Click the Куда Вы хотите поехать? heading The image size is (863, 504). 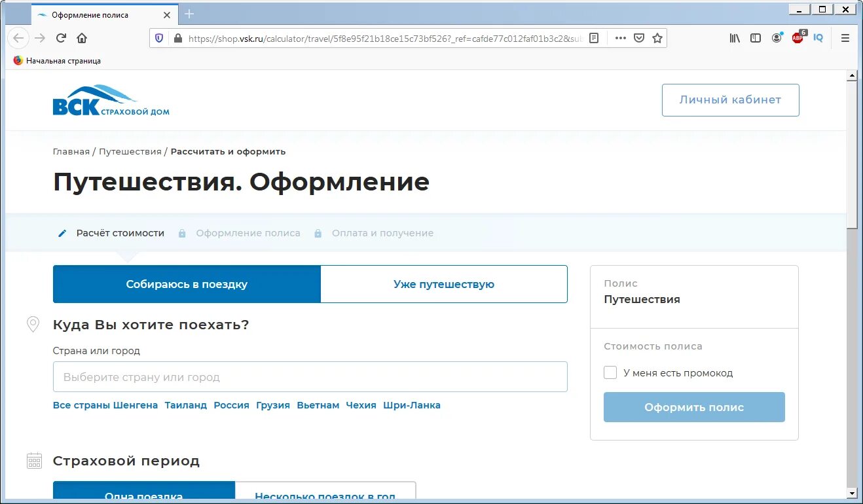click(151, 325)
